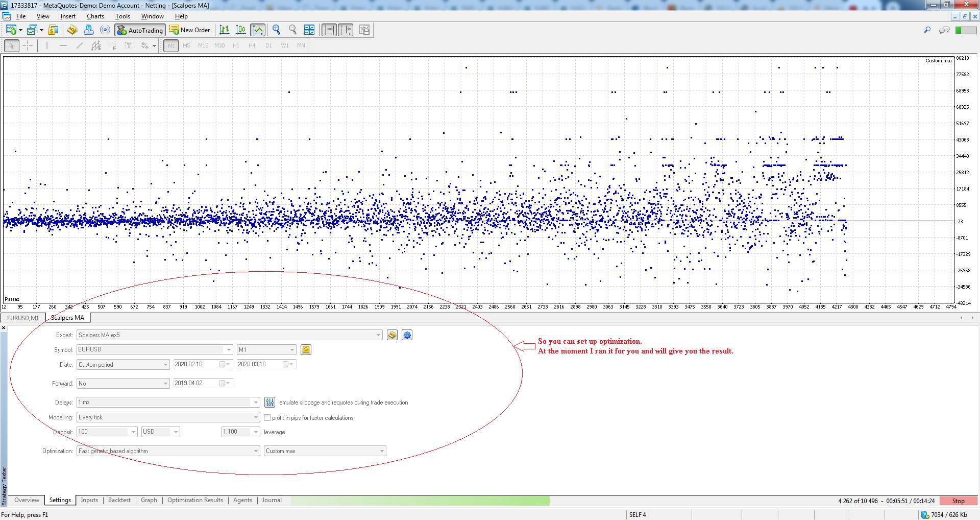The height and width of the screenshot is (520, 980).
Task: Switch to D1 timeframe
Action: [x=268, y=46]
